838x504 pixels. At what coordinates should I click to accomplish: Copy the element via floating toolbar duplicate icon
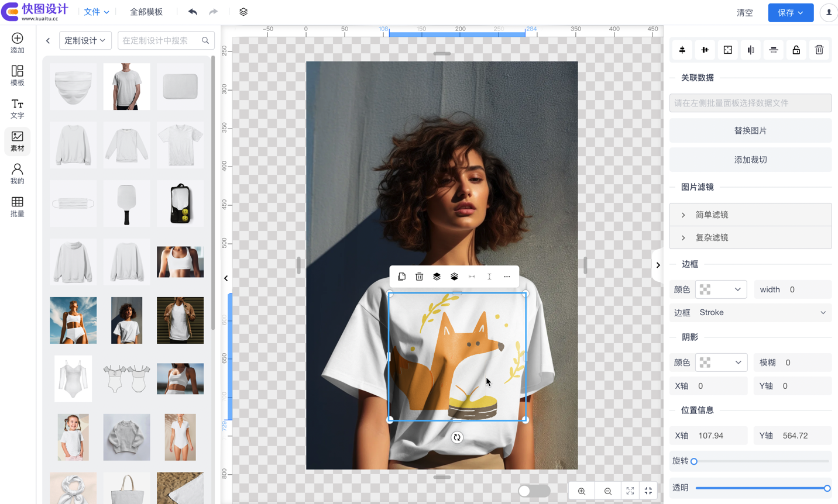[401, 277]
